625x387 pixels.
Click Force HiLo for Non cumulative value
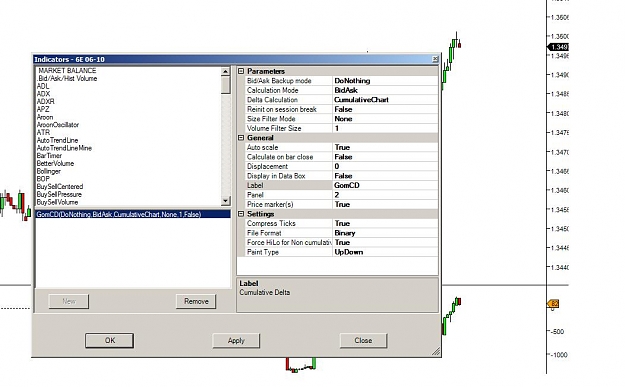(385, 243)
